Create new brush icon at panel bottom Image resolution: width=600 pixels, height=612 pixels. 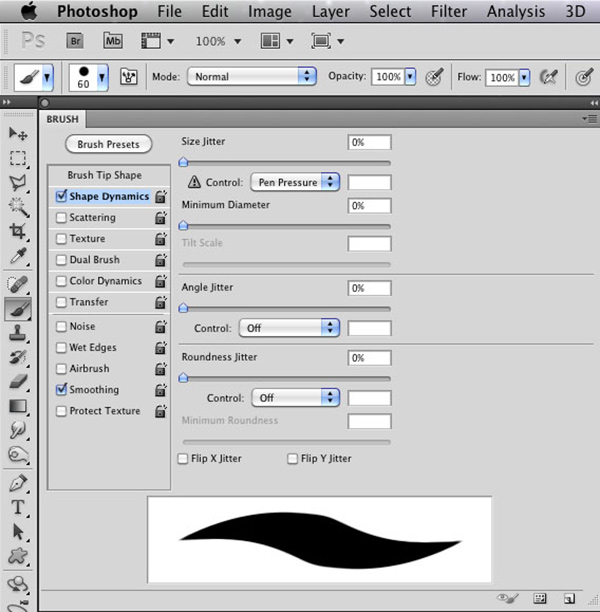point(569,598)
